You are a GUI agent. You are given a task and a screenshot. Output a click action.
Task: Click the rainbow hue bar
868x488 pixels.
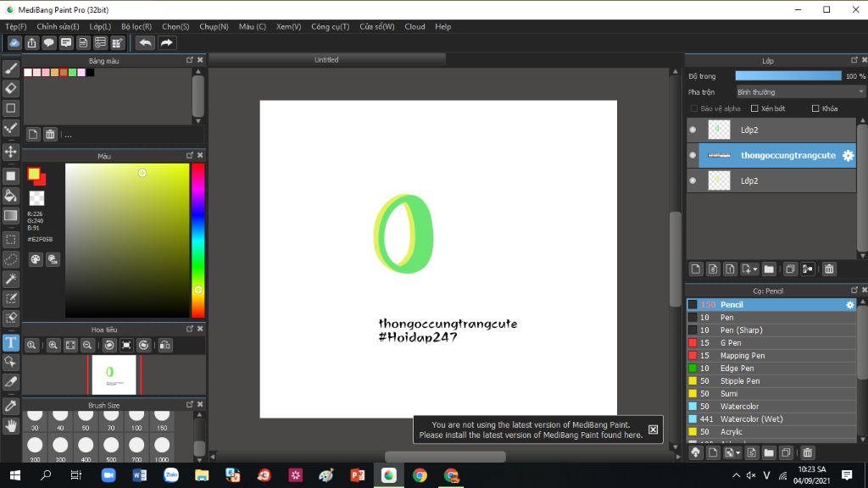[x=198, y=241]
